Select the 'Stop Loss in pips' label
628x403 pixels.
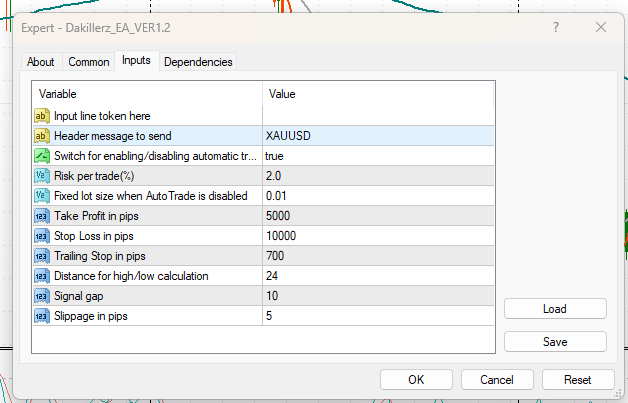[94, 236]
